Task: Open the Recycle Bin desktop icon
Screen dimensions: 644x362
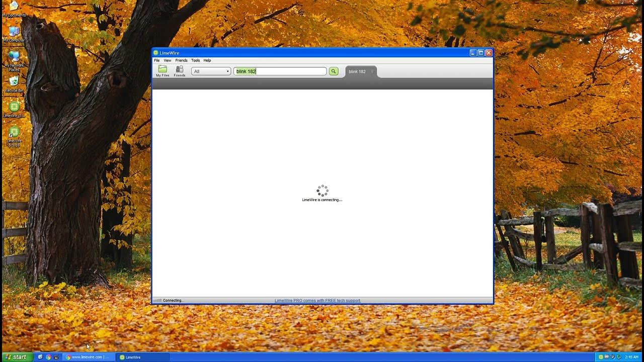Action: click(x=14, y=84)
